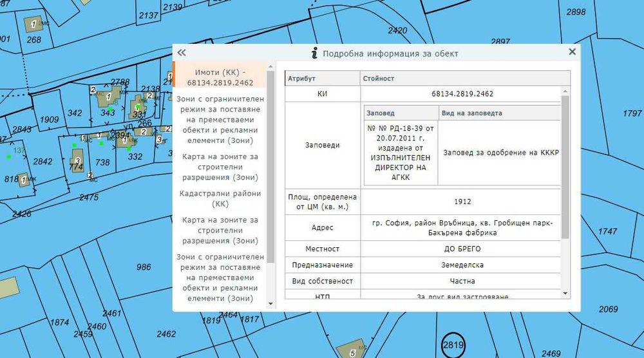This screenshot has width=644, height=358.
Task: Select parcel 2842 on the map
Action: tap(43, 162)
